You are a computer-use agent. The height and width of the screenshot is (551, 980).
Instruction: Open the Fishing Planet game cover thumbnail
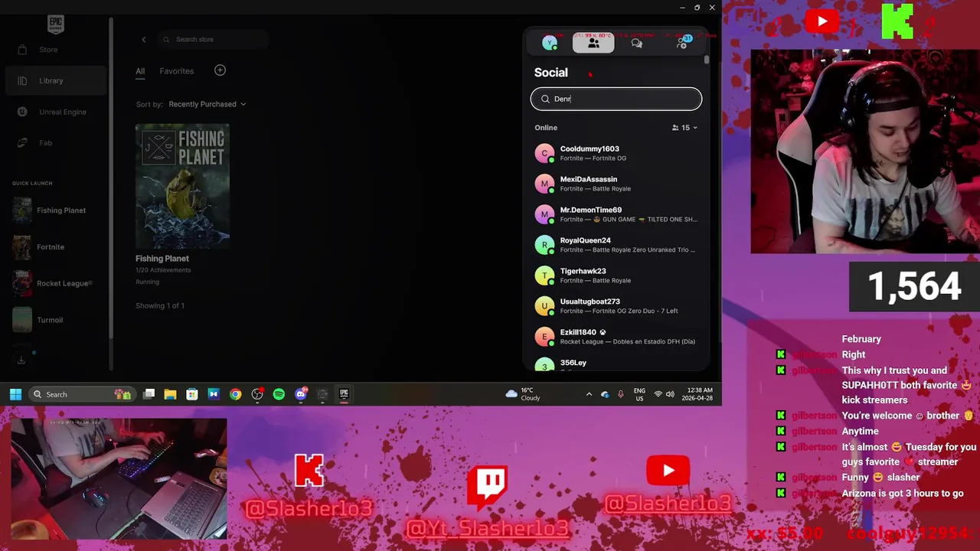(x=182, y=187)
